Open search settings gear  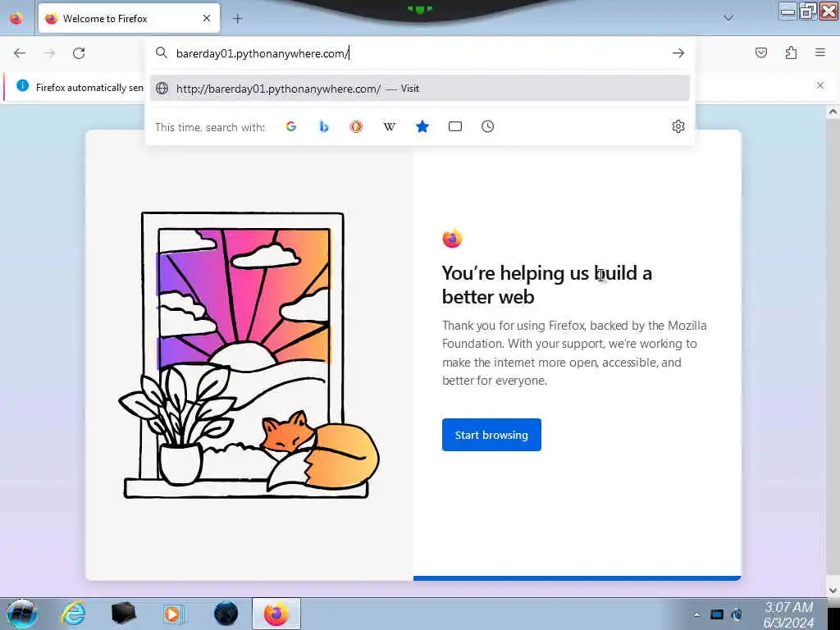678,126
